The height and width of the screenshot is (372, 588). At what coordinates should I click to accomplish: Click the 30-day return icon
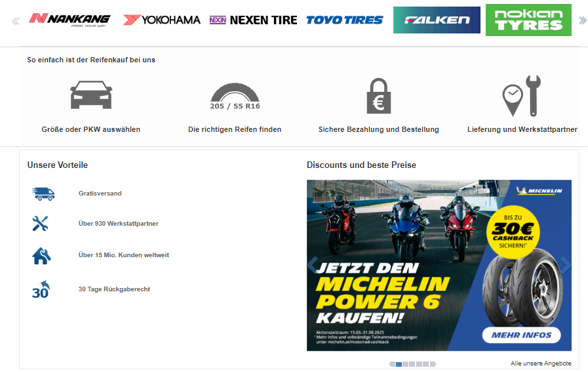pos(41,289)
